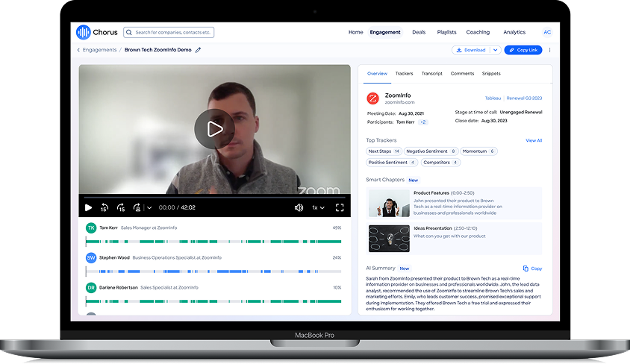Screen dimensions: 630x364
Task: Click the play icon in the player bar
Action: point(88,207)
